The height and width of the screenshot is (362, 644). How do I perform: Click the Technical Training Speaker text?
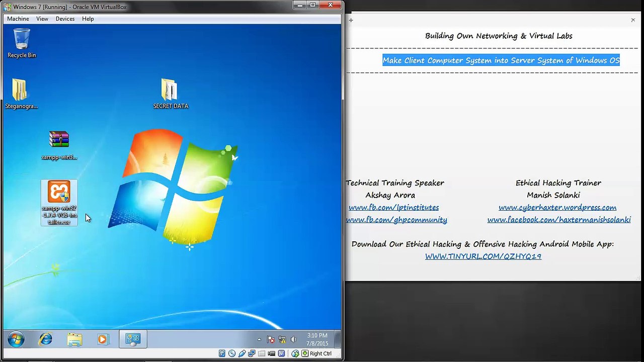pyautogui.click(x=395, y=183)
